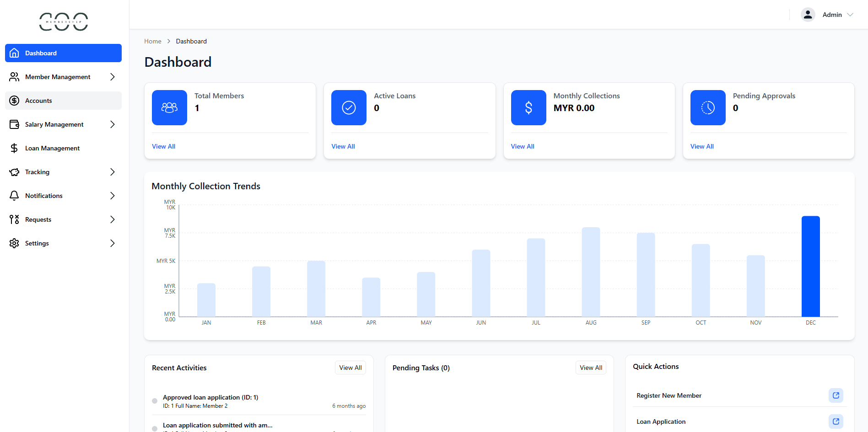
Task: Click the Admin user avatar icon
Action: (x=808, y=15)
